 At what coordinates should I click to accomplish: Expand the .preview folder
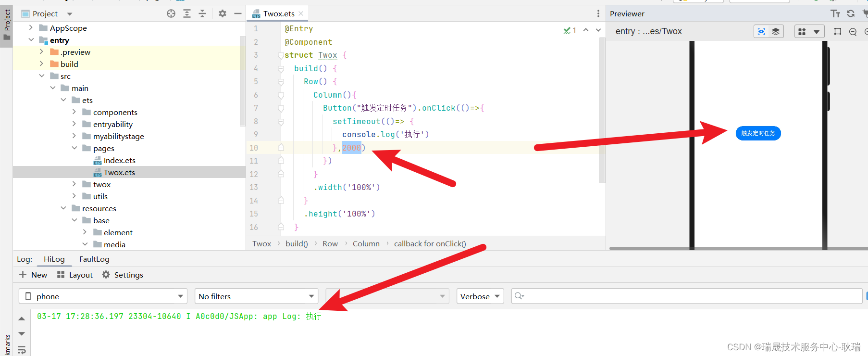coord(41,52)
